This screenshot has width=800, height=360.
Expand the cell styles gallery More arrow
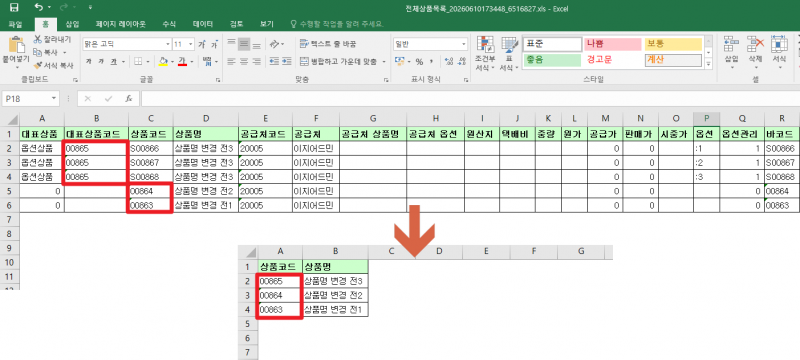click(709, 65)
